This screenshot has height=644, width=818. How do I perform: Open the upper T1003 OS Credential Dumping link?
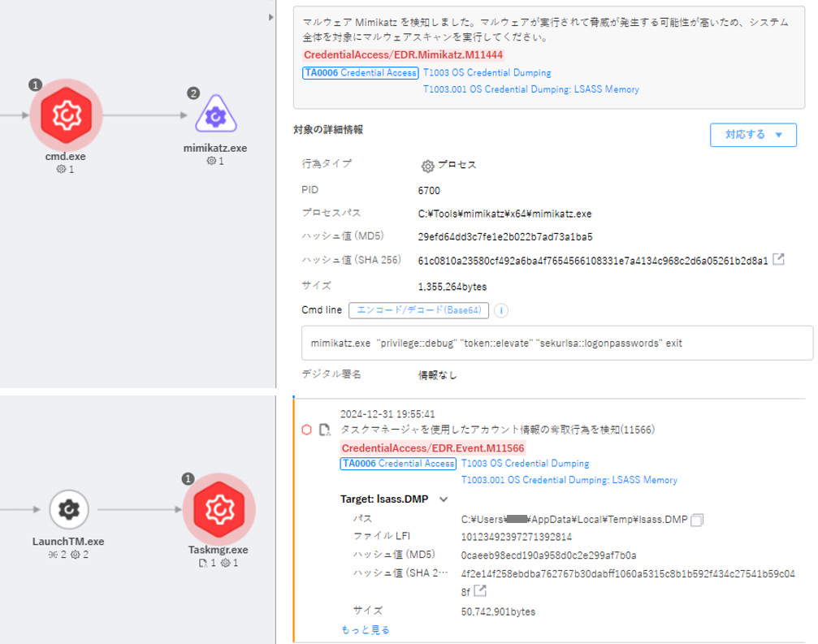487,73
